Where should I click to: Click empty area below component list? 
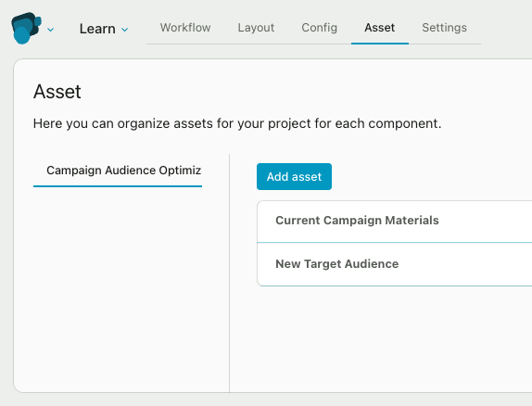tap(122, 288)
